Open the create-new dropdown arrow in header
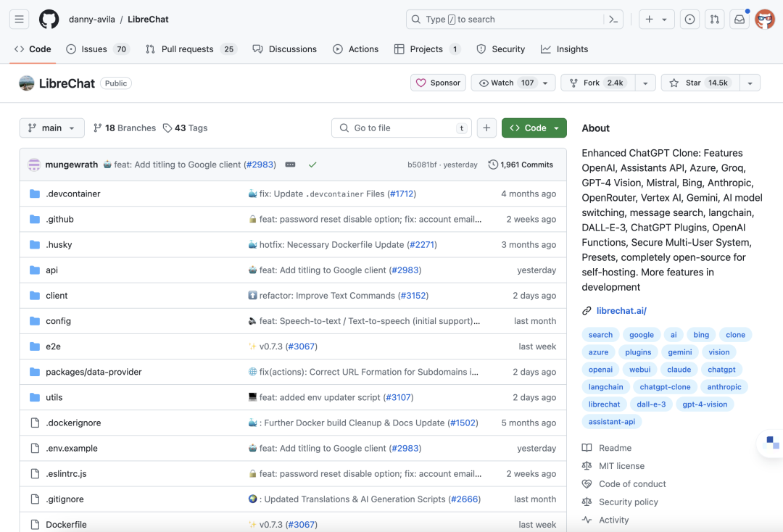The image size is (783, 532). [665, 20]
